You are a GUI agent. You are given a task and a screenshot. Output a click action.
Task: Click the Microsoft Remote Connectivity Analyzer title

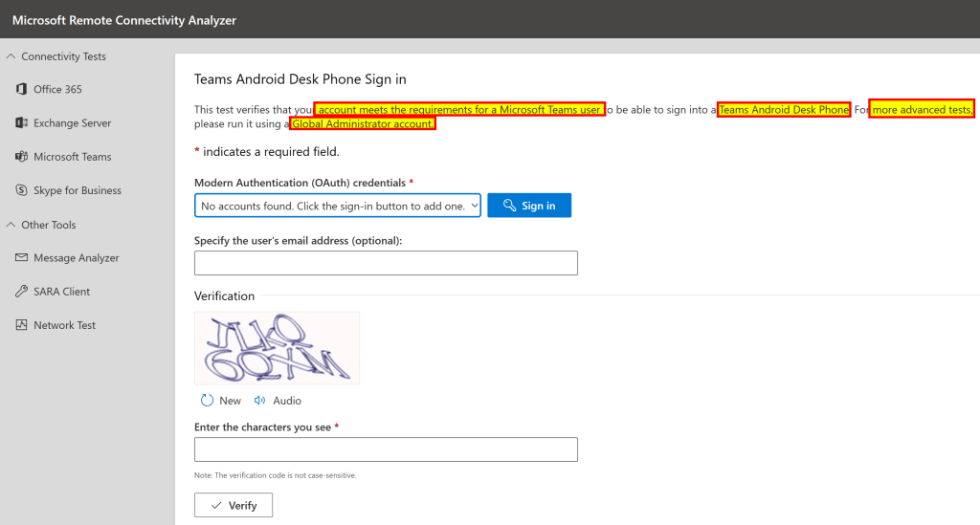pos(124,20)
